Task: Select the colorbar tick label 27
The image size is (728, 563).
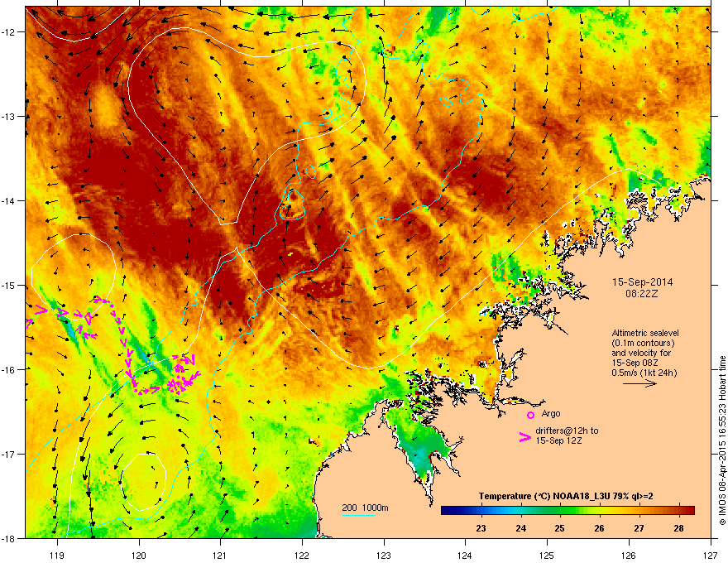Action: [x=639, y=528]
